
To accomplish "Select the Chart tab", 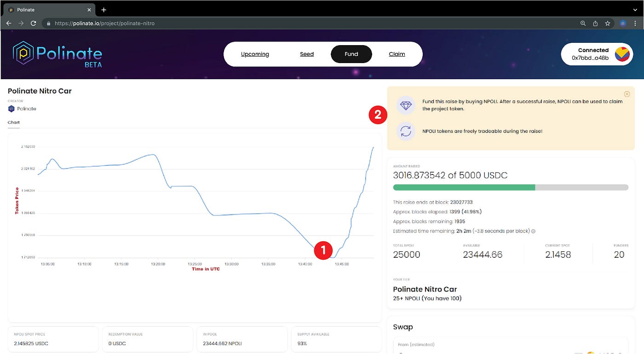I will pos(14,122).
